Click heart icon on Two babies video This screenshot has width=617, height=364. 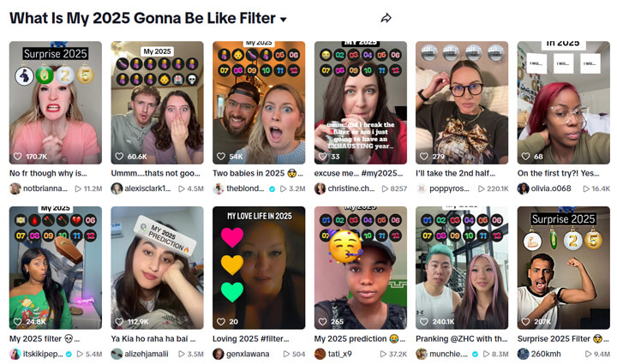(x=221, y=156)
